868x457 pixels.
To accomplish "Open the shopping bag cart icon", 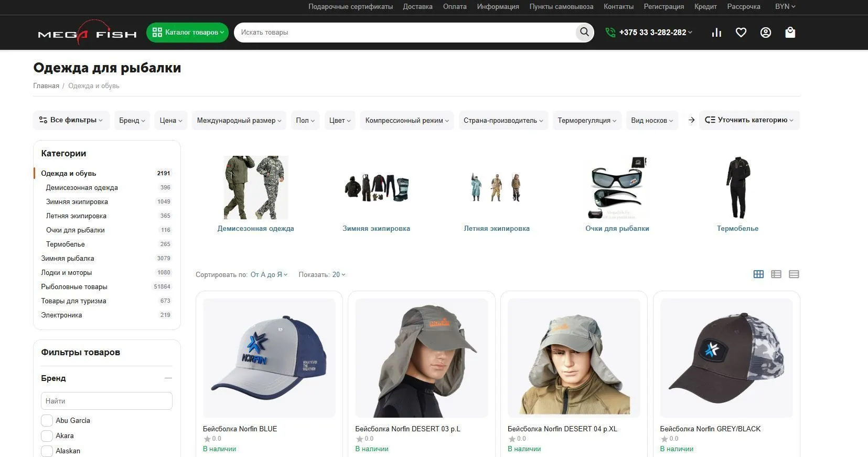I will (x=790, y=33).
